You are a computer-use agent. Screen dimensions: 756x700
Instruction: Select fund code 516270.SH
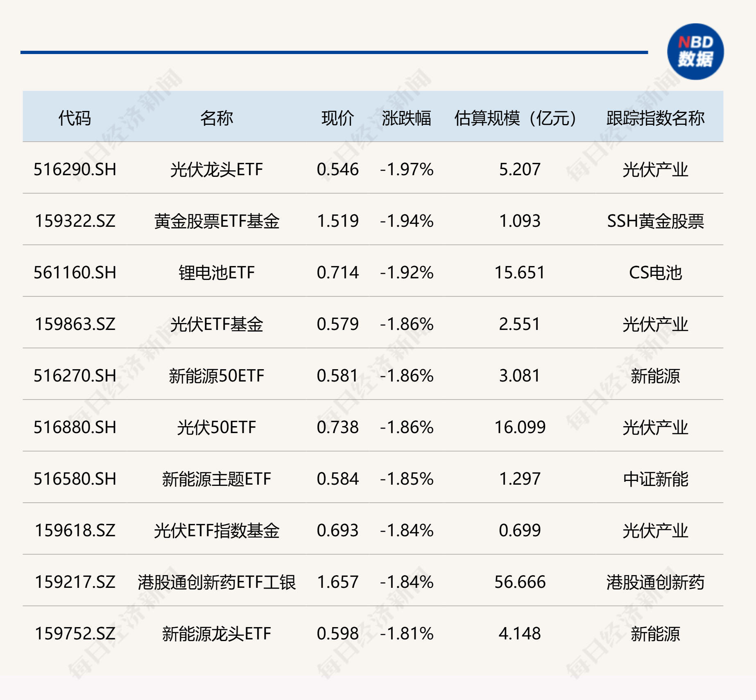(x=75, y=376)
